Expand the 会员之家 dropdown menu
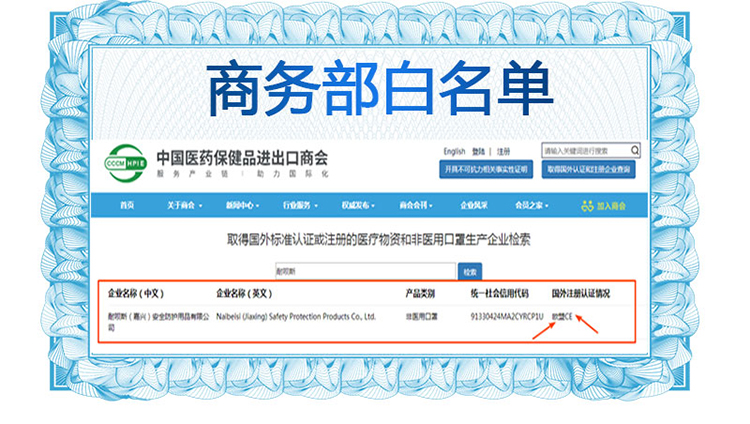Viewport: 750px width, 424px height. (x=531, y=205)
